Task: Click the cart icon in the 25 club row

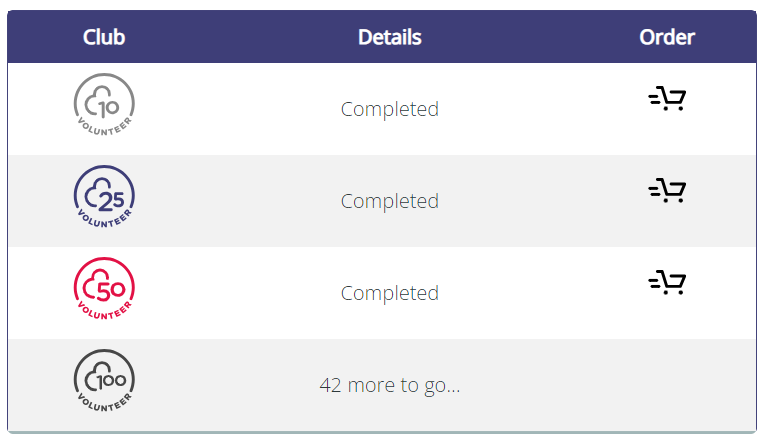Action: (667, 191)
